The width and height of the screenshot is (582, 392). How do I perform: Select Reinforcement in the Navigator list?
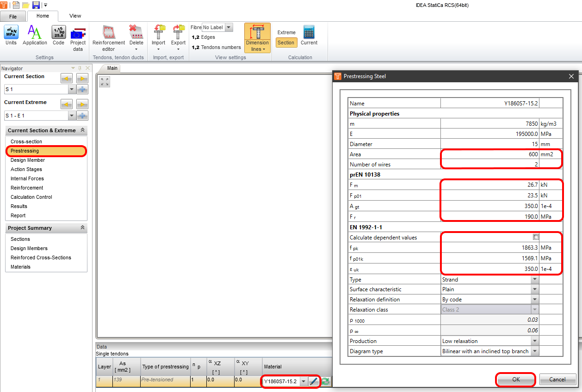pyautogui.click(x=27, y=188)
